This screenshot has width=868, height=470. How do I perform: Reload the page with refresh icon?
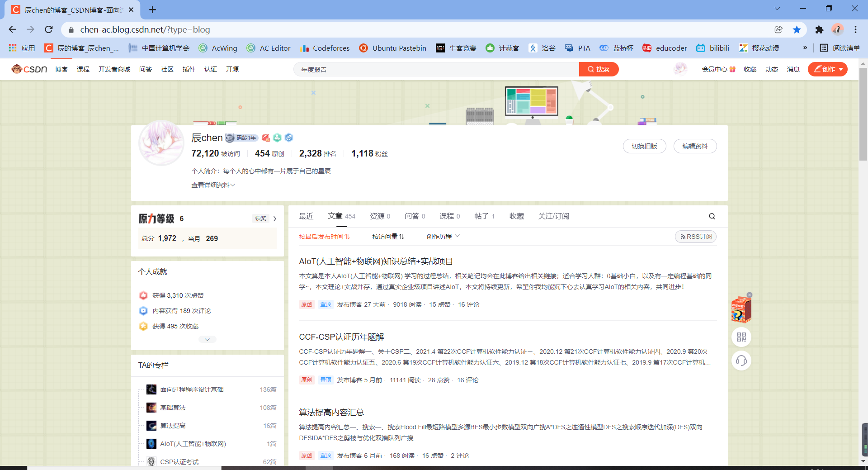coord(49,29)
